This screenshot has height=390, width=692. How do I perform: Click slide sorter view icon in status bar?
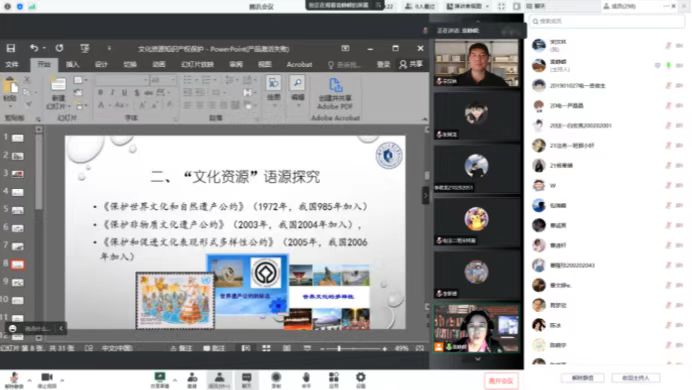tap(266, 348)
